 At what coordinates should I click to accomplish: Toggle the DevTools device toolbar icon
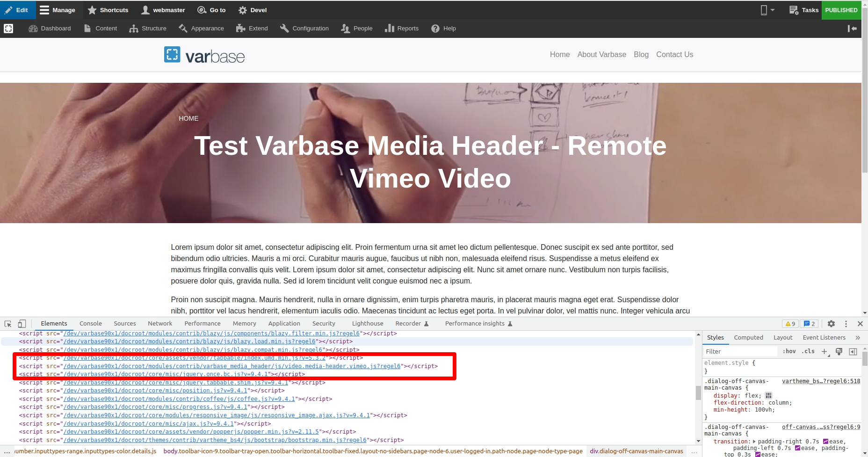[x=22, y=324]
